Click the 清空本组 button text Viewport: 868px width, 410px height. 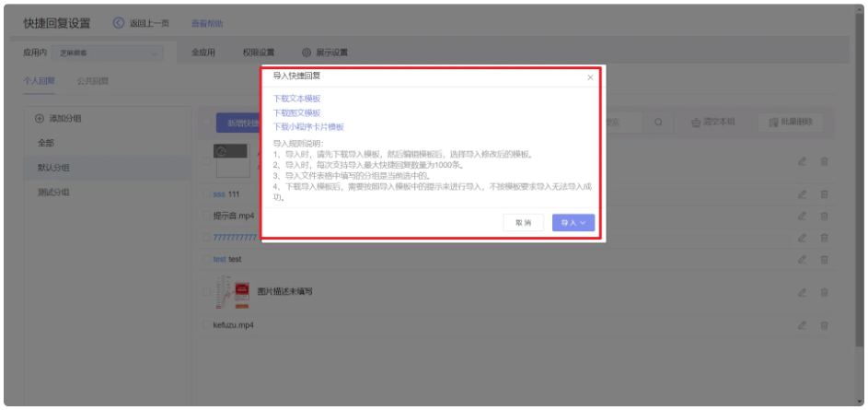719,123
